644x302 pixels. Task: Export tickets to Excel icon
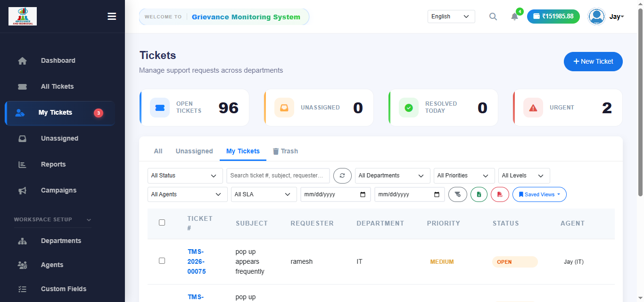tap(479, 194)
